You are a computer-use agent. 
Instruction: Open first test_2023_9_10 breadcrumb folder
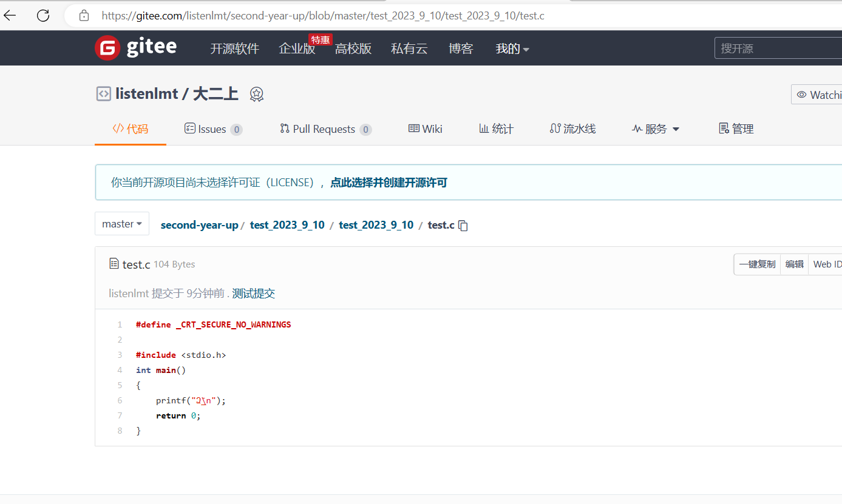pos(287,225)
